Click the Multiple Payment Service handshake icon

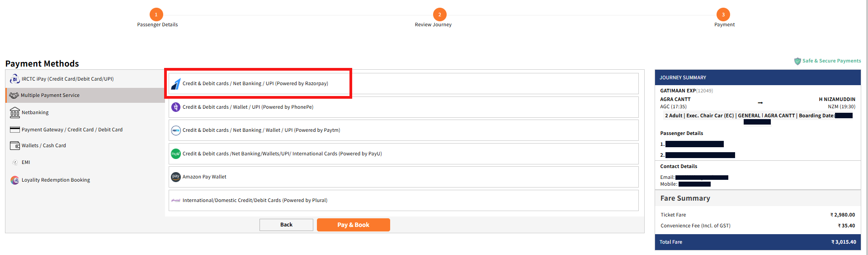(14, 96)
